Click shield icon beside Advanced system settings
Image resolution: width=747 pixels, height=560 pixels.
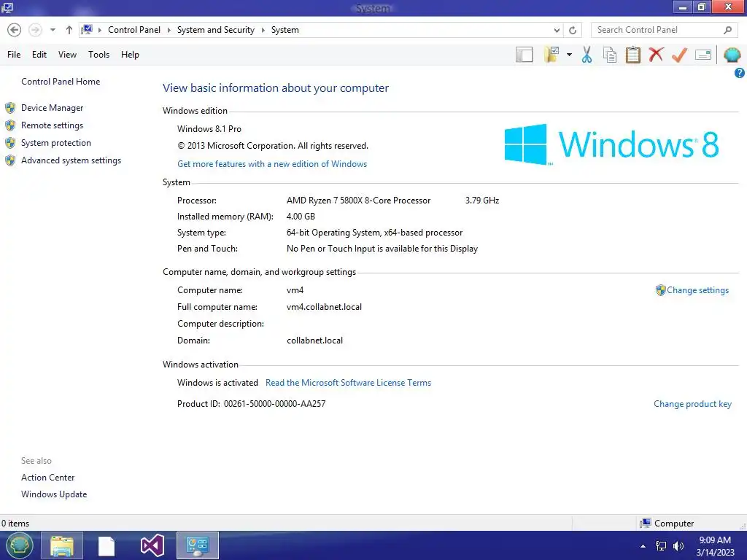click(10, 160)
